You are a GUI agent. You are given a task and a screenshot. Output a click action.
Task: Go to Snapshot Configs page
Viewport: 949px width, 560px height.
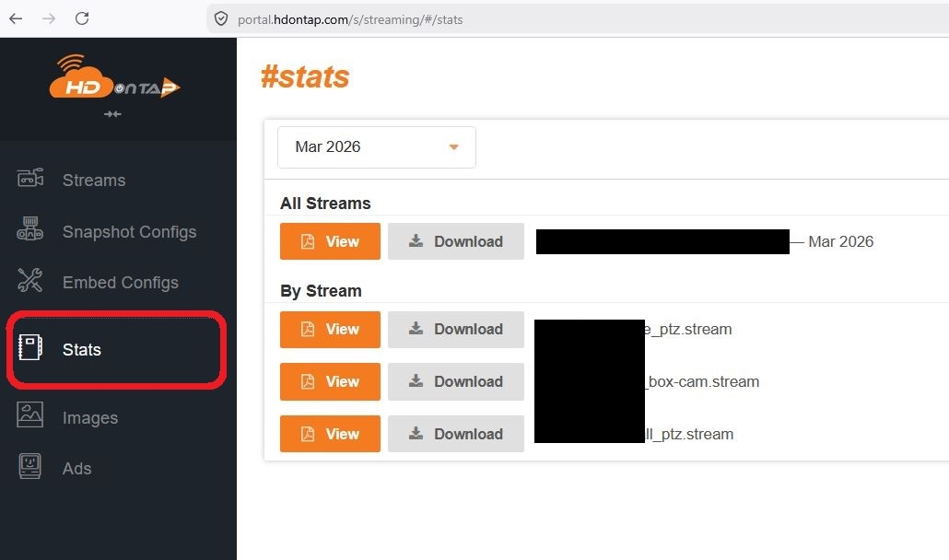pos(129,232)
